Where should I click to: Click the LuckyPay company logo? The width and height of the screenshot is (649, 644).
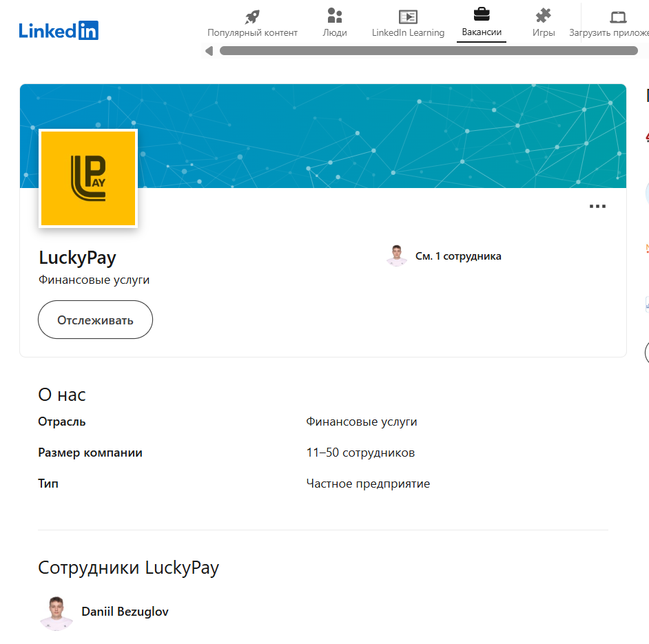tap(88, 178)
